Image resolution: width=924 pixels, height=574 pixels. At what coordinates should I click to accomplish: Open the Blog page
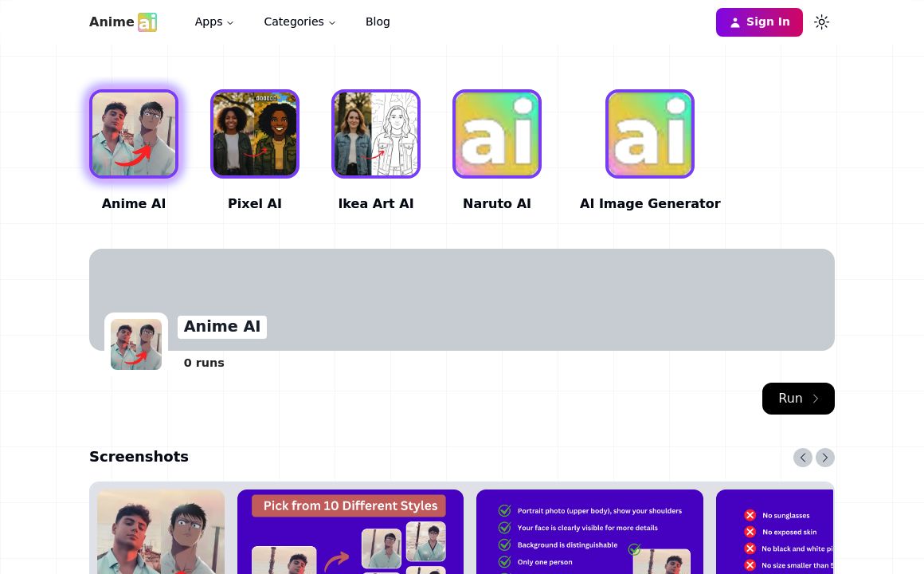point(378,22)
